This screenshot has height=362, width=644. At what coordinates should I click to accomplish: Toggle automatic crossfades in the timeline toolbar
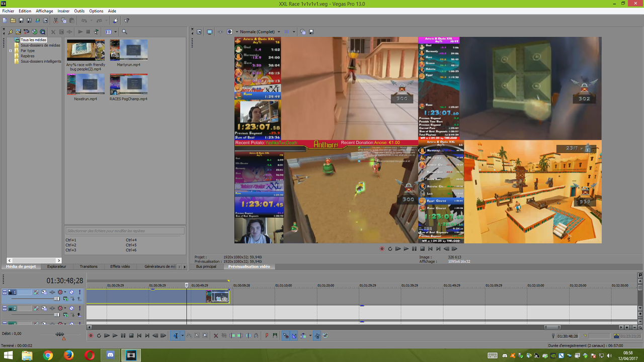tap(294, 336)
